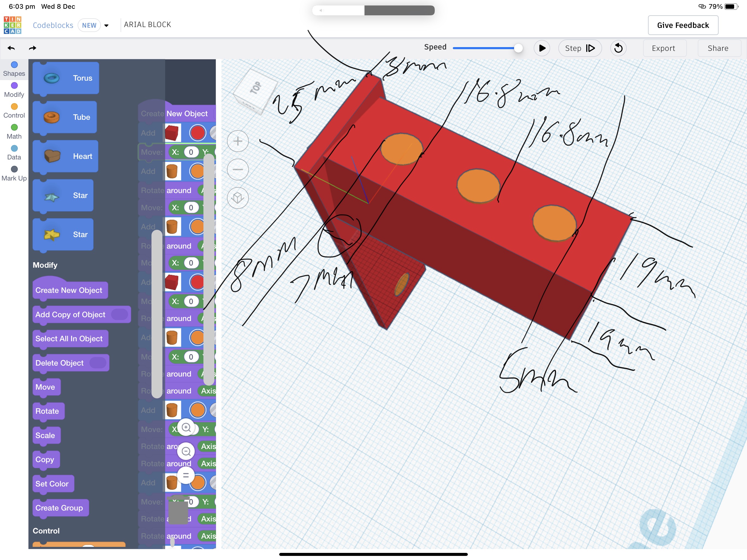Select the Modify category tab
This screenshot has height=560, width=747.
click(14, 90)
